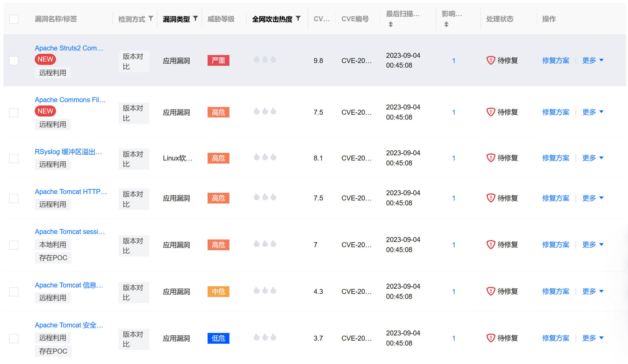
Task: Select Apache Commons FileUpload row checkbox
Action: coord(14,113)
